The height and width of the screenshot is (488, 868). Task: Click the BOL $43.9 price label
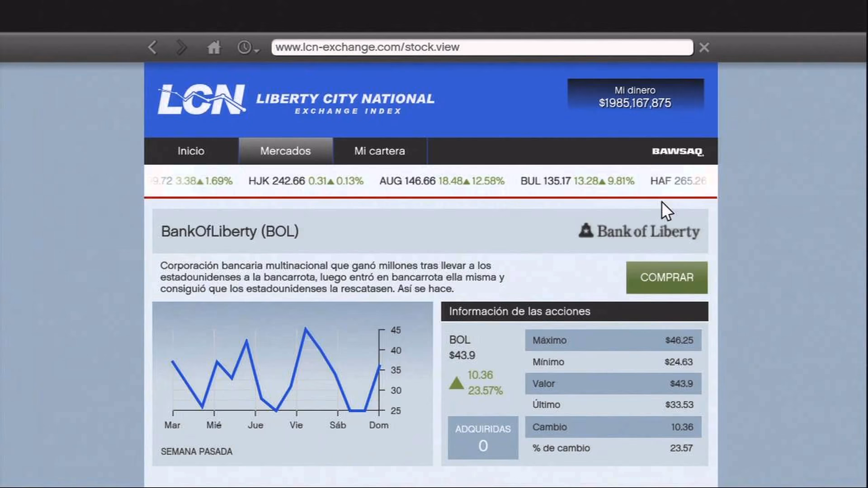[x=462, y=347]
